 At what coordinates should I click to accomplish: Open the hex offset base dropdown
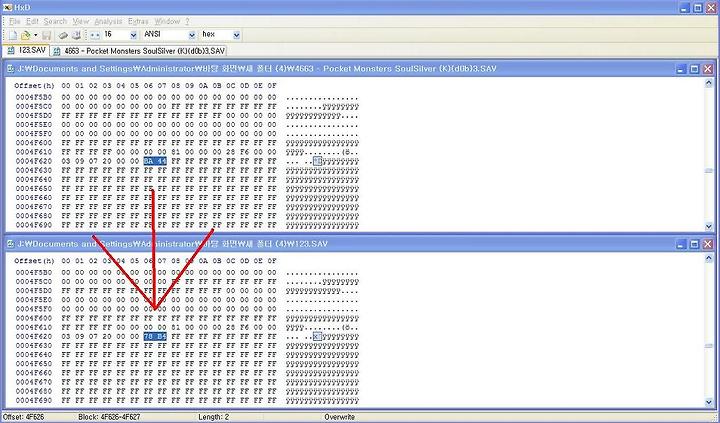coord(236,35)
